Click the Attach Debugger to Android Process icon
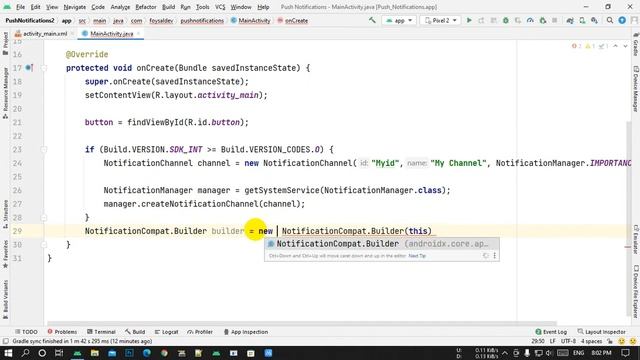This screenshot has width=640, height=360. tap(542, 20)
